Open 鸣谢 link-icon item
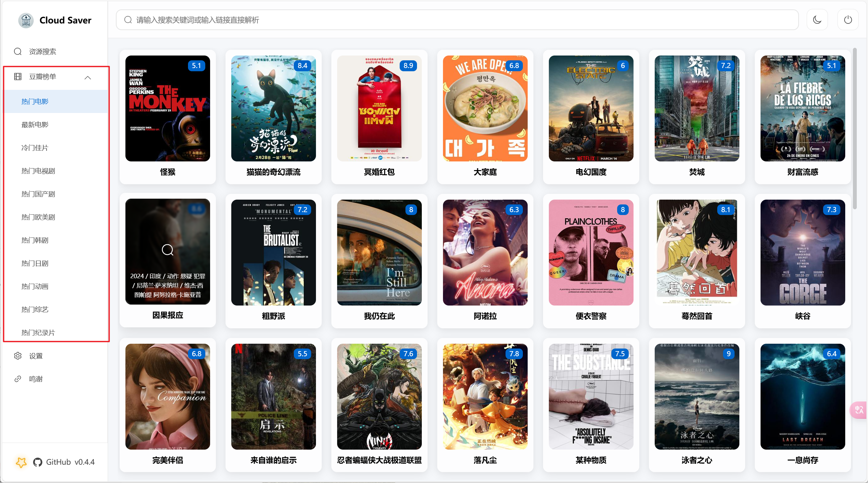This screenshot has width=868, height=483. [x=35, y=379]
